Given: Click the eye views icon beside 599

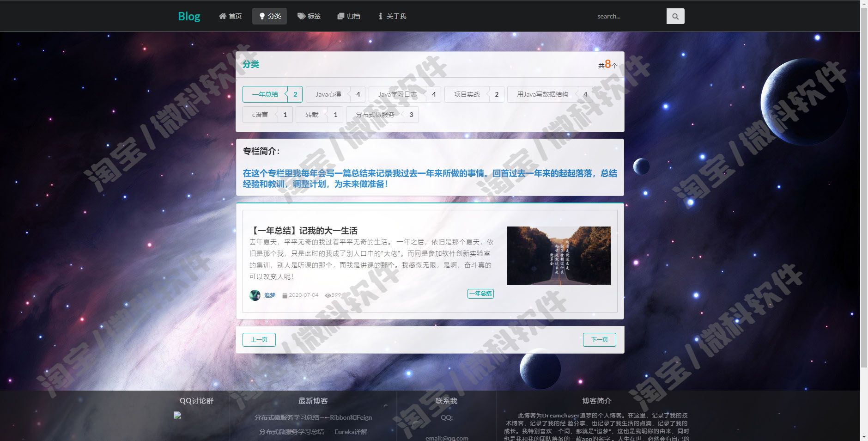Looking at the screenshot, I should [328, 295].
